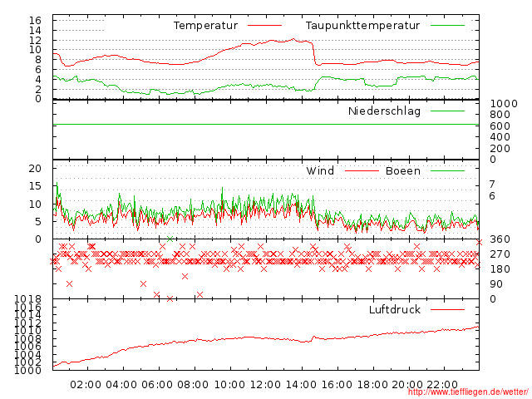This screenshot has width=532, height=399.
Task: Select the Niederschlag legend label
Action: coord(384,111)
